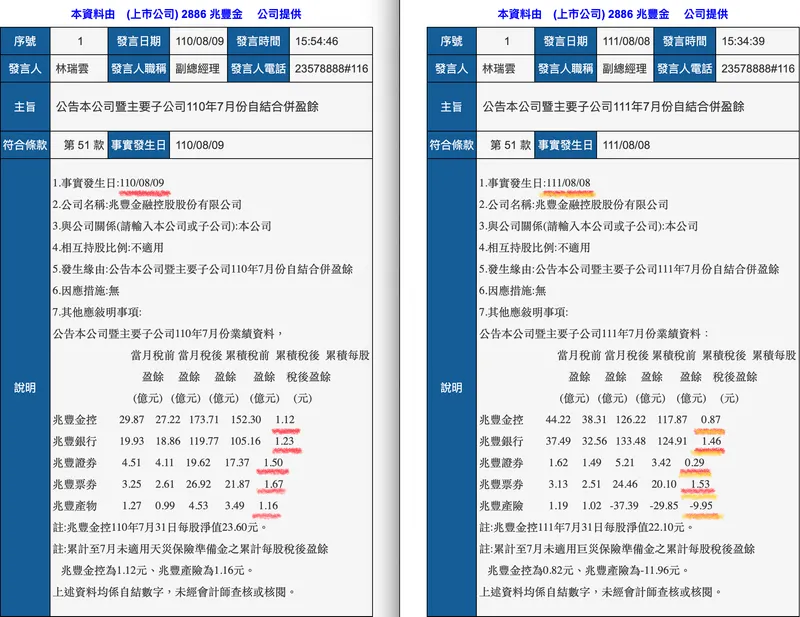Click the note line mentioning 天災保險準備金
This screenshot has width=800, height=617.
coord(190,549)
